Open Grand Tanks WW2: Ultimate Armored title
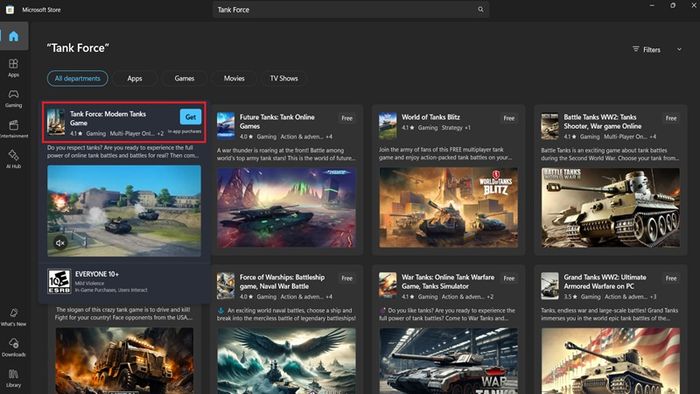This screenshot has width=700, height=394. pyautogui.click(x=605, y=282)
